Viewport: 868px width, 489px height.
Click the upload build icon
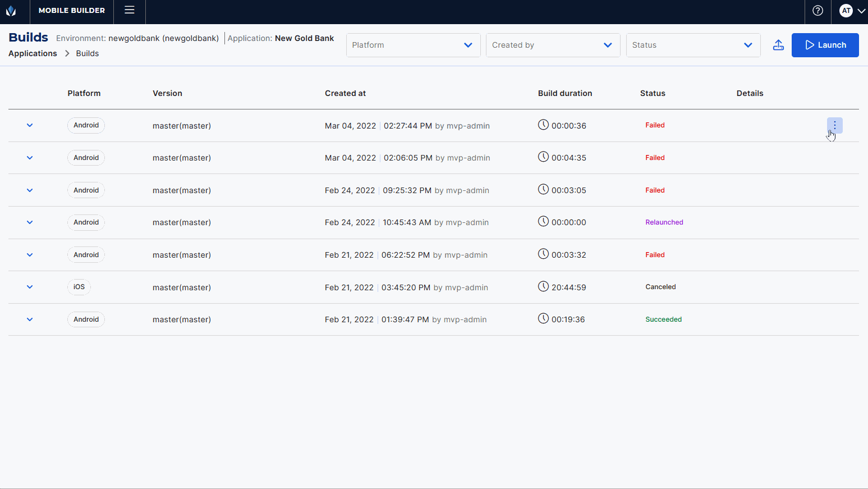click(x=778, y=45)
